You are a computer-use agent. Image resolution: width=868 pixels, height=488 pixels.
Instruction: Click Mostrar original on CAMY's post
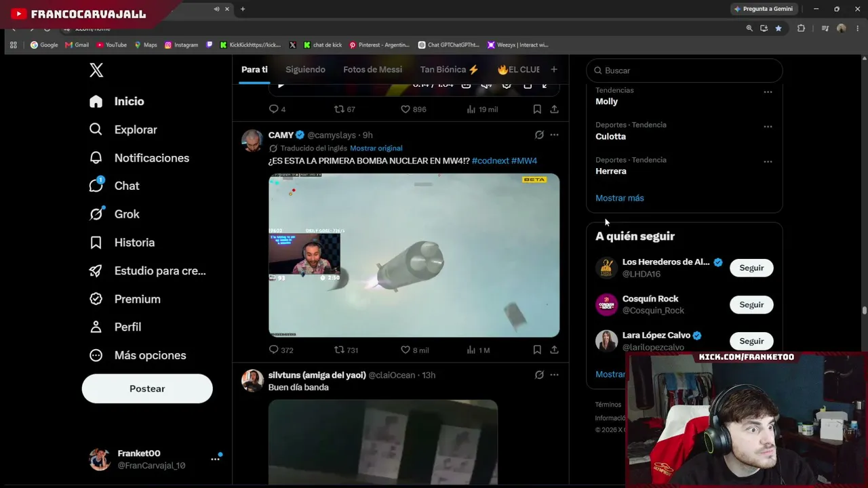376,148
